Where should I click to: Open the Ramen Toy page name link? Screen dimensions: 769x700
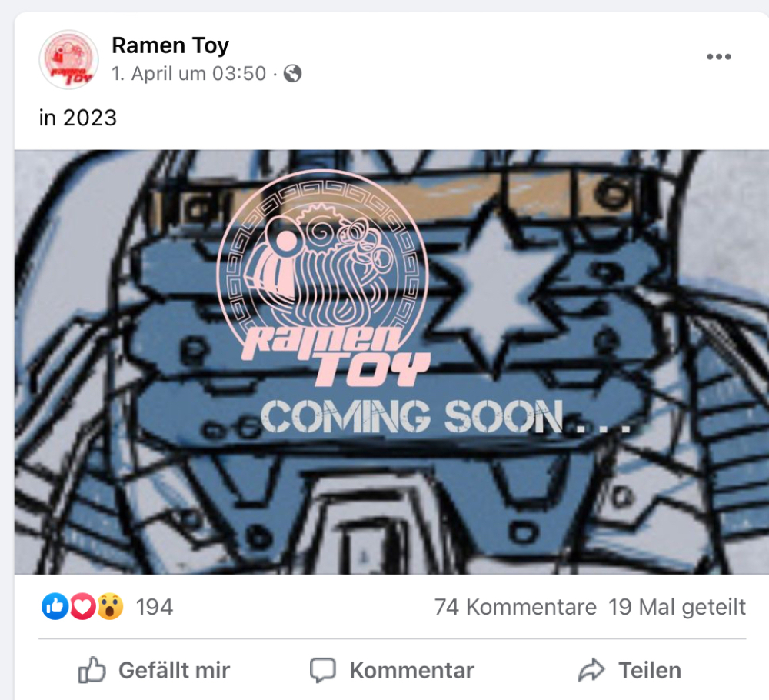(x=170, y=45)
